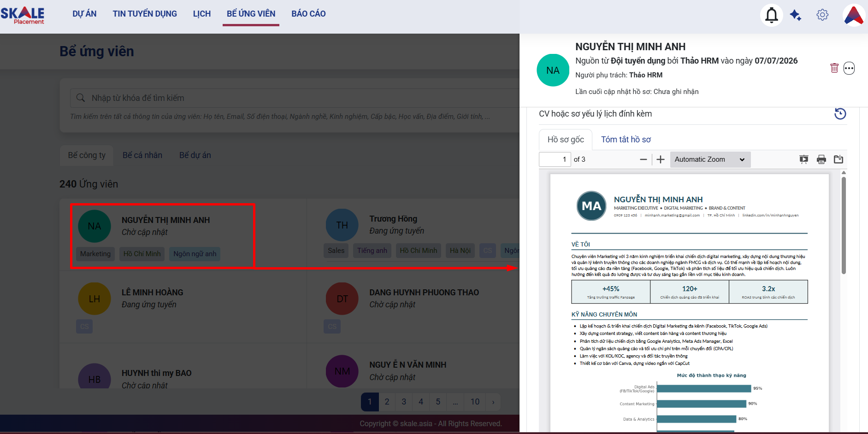Click the NM avatar of Nguyễn Văn Minh
The width and height of the screenshot is (868, 434).
click(x=342, y=371)
